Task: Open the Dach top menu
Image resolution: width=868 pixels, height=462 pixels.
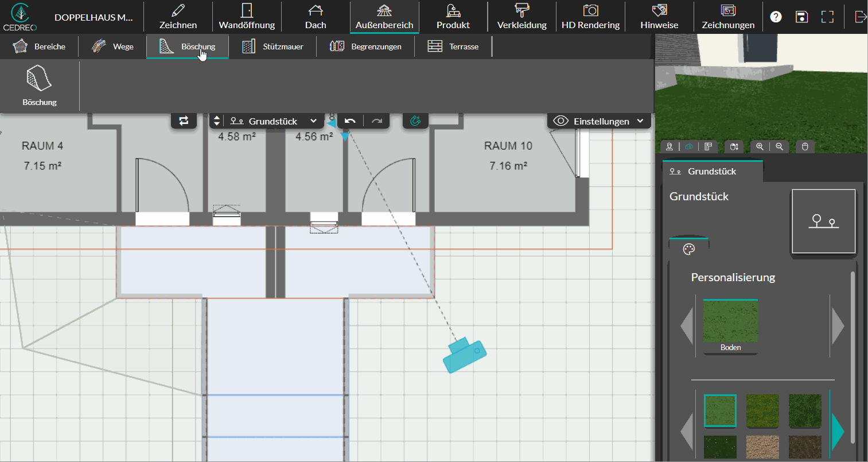Action: pyautogui.click(x=316, y=17)
